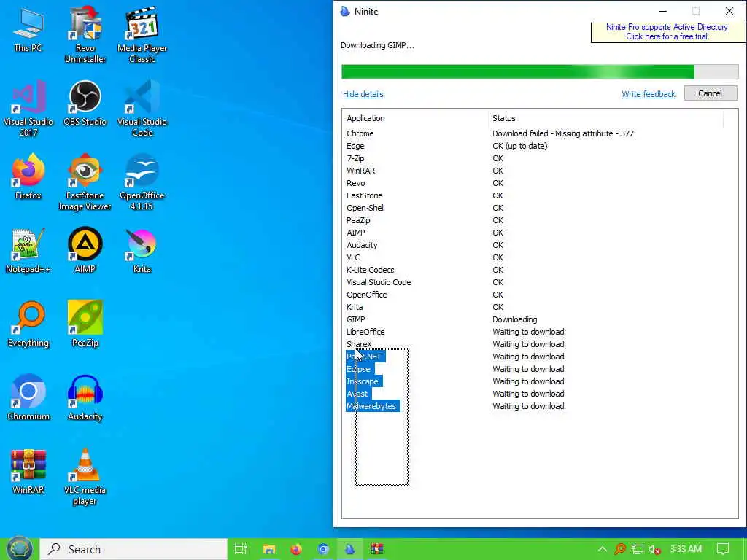Select the Media Player Classic desktop icon
Image resolution: width=747 pixels, height=560 pixels.
point(142,34)
